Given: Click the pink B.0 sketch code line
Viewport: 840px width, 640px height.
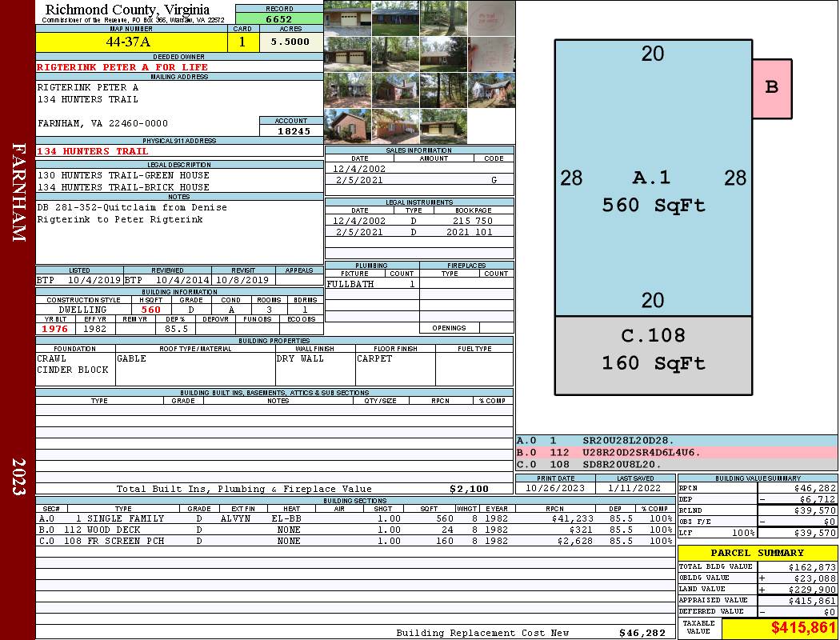Looking at the screenshot, I should coord(676,452).
